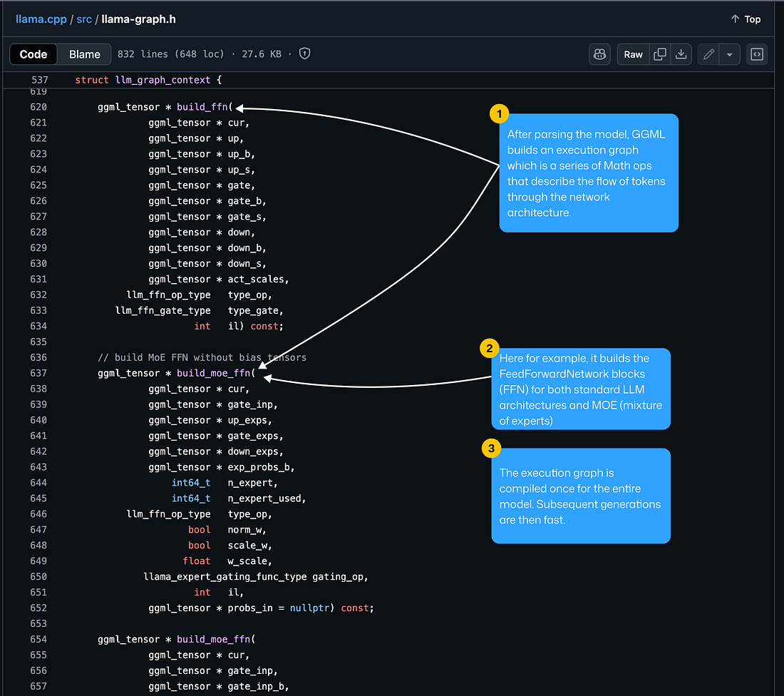Open the Raw file view

coord(633,54)
